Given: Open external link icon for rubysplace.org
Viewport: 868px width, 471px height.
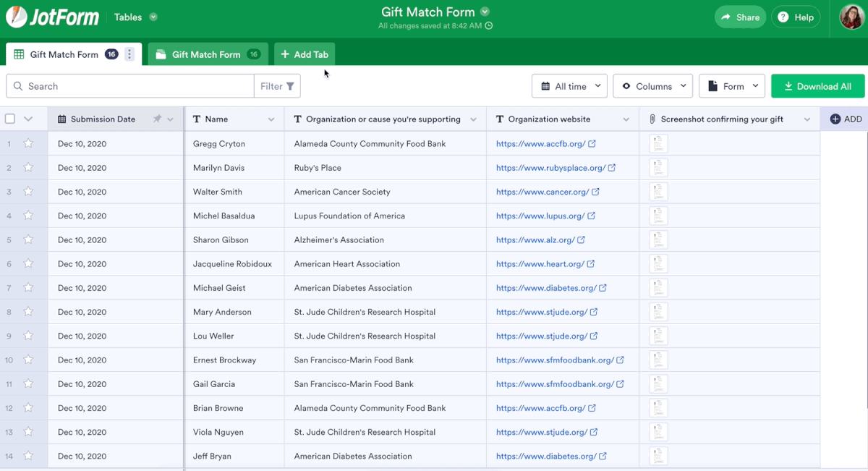Looking at the screenshot, I should (x=612, y=168).
